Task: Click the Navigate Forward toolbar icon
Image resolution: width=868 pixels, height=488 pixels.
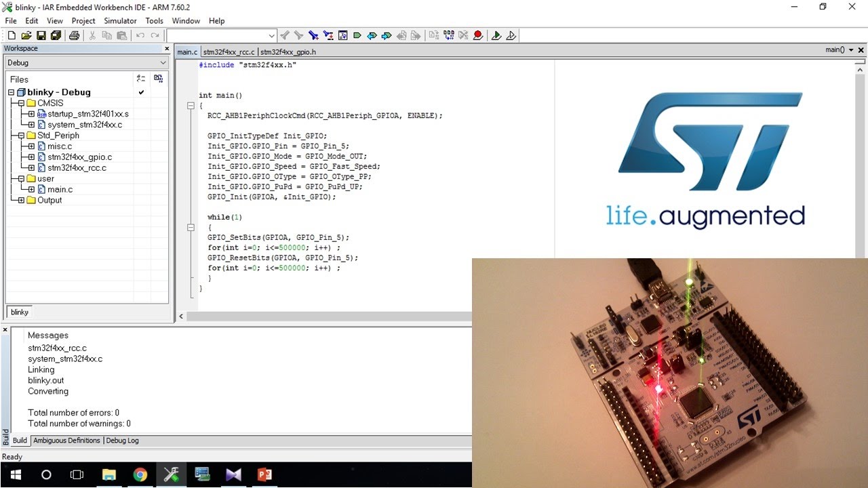Action: [x=416, y=35]
